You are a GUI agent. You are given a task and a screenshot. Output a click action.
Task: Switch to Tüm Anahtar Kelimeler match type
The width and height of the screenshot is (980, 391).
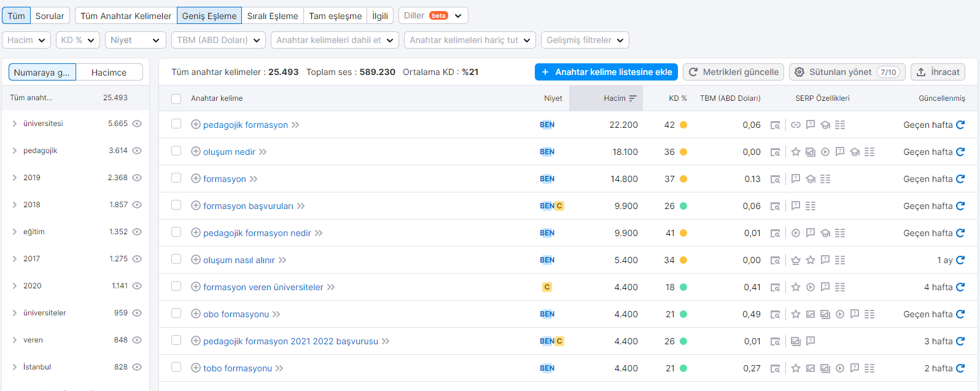coord(126,15)
